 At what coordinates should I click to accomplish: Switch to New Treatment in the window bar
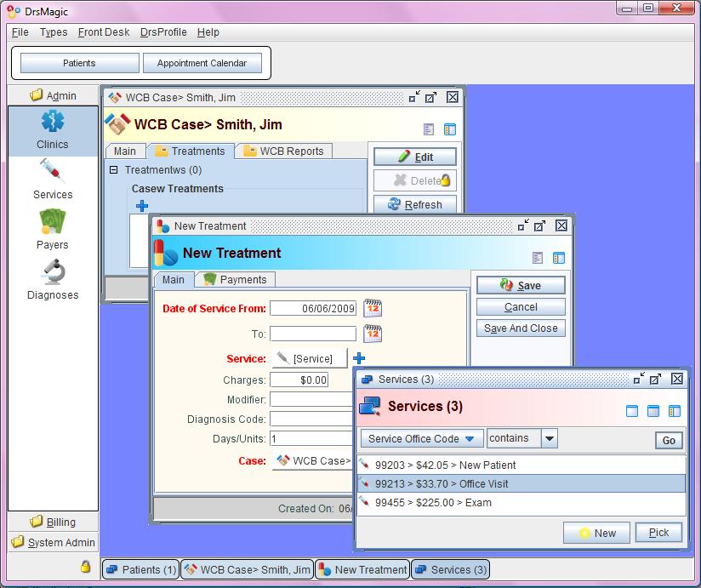click(362, 569)
